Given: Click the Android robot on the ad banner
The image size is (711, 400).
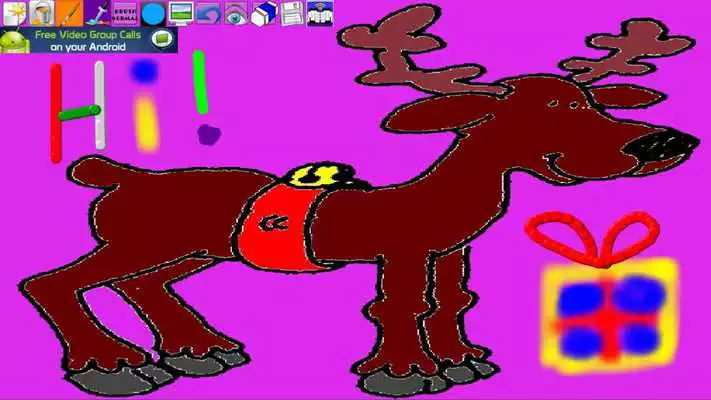Looking at the screenshot, I should coord(15,42).
